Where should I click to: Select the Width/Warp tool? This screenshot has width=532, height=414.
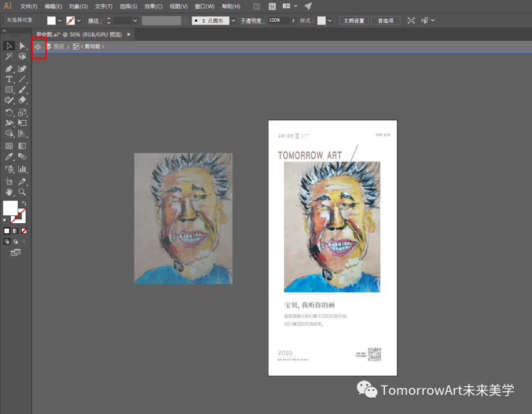(x=9, y=123)
